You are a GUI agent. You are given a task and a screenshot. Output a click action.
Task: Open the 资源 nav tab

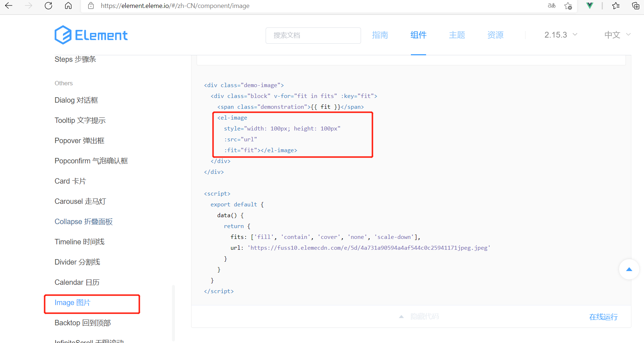point(495,35)
